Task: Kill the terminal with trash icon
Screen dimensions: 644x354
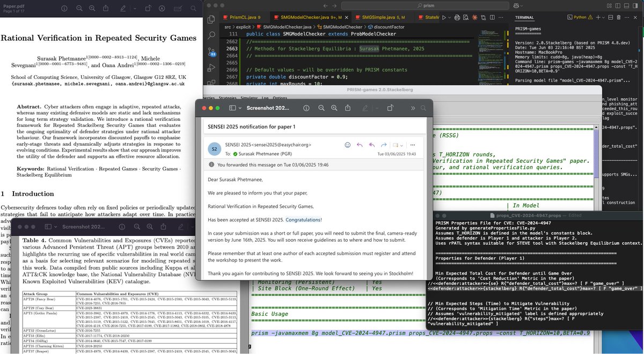Action: (x=618, y=17)
